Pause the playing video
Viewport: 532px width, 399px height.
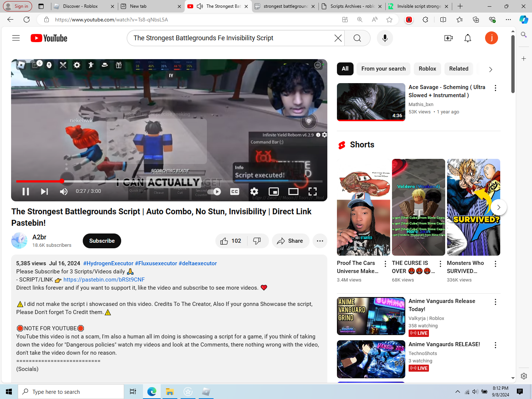click(x=25, y=191)
